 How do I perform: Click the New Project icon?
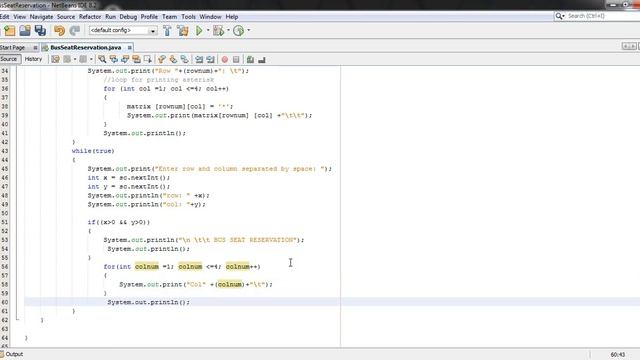[x=9, y=31]
